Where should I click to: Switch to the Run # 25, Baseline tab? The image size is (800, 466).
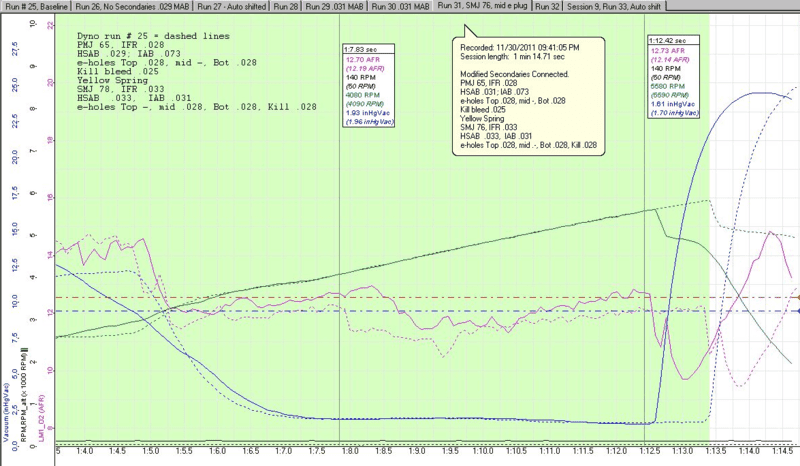tap(36, 6)
